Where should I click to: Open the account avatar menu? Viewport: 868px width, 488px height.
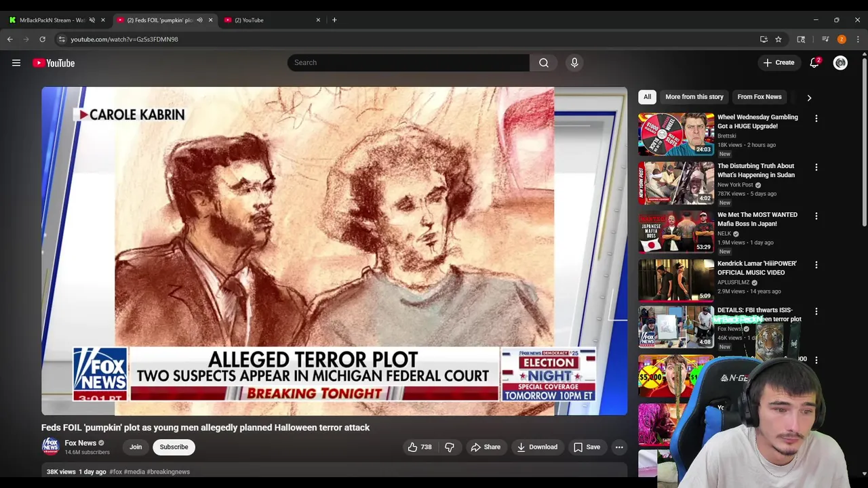840,62
